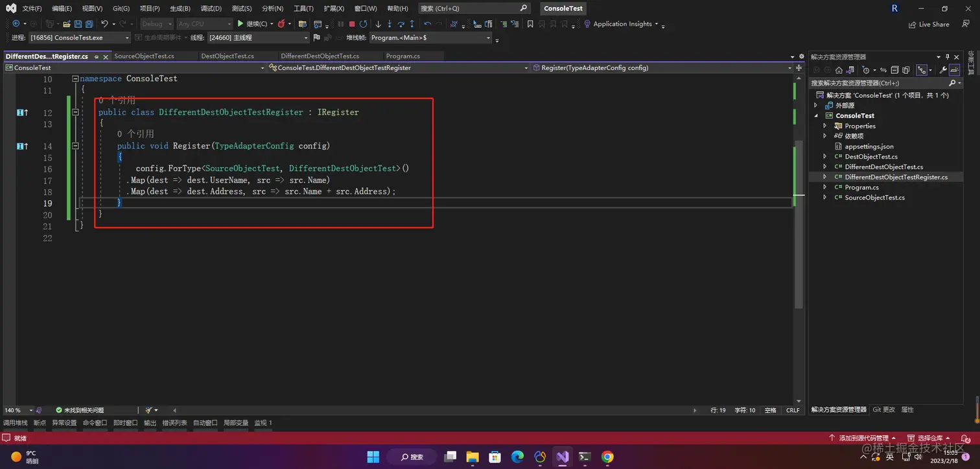Click the Solution Explorer search field

(x=886, y=83)
